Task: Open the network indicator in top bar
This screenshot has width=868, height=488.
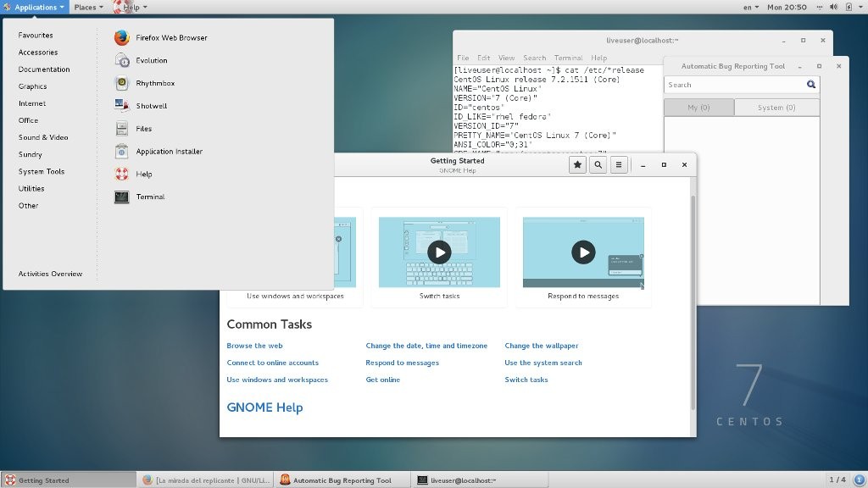Action: pyautogui.click(x=820, y=7)
